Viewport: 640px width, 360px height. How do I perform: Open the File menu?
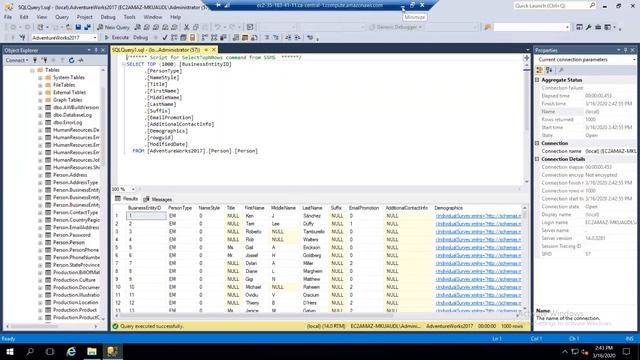8,17
